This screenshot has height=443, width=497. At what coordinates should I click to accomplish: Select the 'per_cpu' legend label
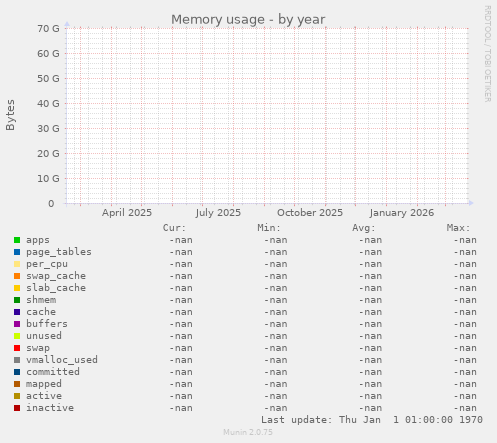(47, 264)
